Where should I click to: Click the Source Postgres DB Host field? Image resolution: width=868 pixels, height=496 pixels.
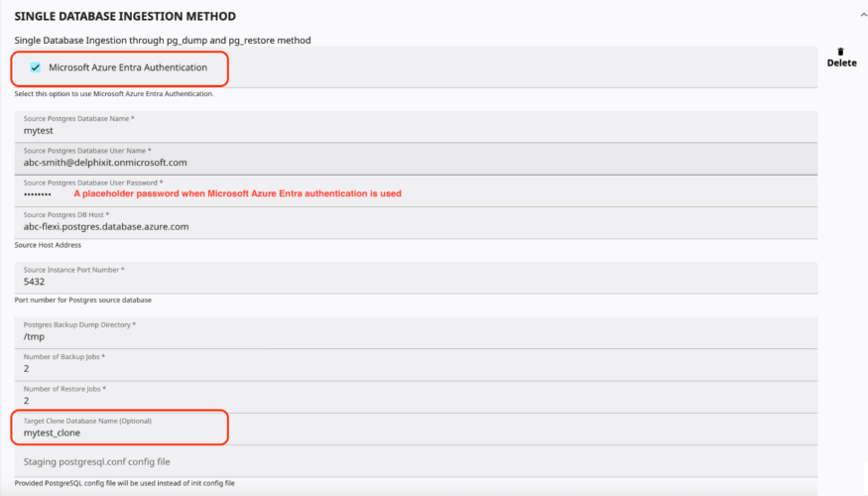click(x=417, y=225)
